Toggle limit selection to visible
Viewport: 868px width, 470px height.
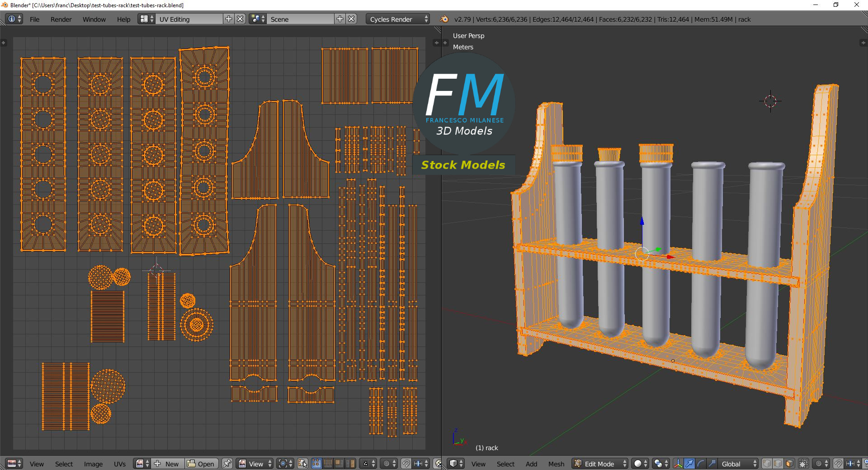[803, 464]
